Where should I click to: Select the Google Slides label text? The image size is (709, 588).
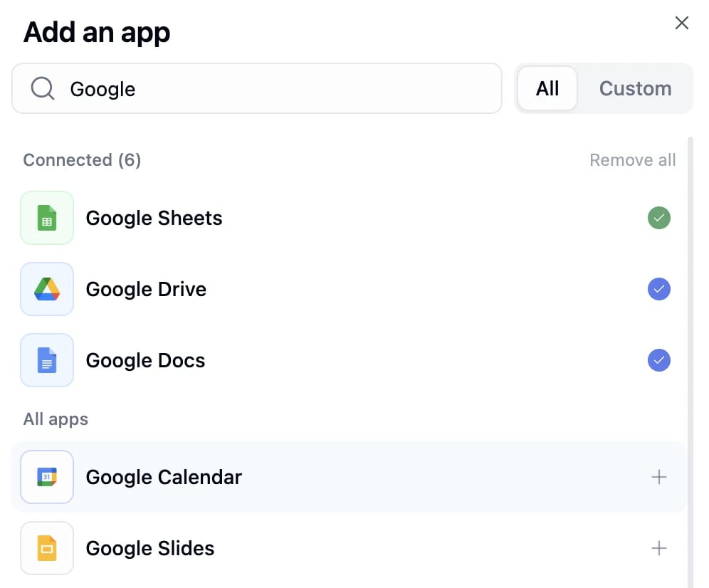click(150, 548)
